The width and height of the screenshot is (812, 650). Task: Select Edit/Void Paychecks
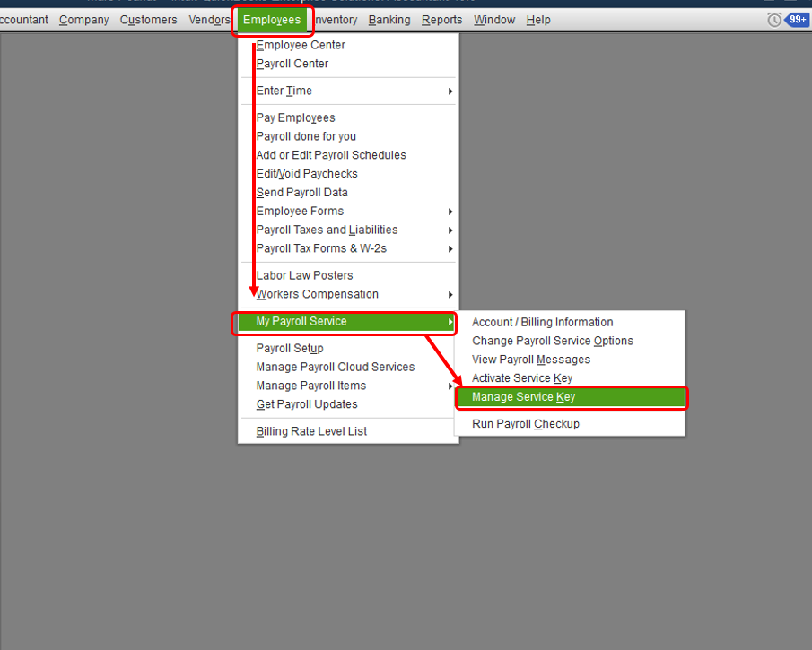pos(348,174)
